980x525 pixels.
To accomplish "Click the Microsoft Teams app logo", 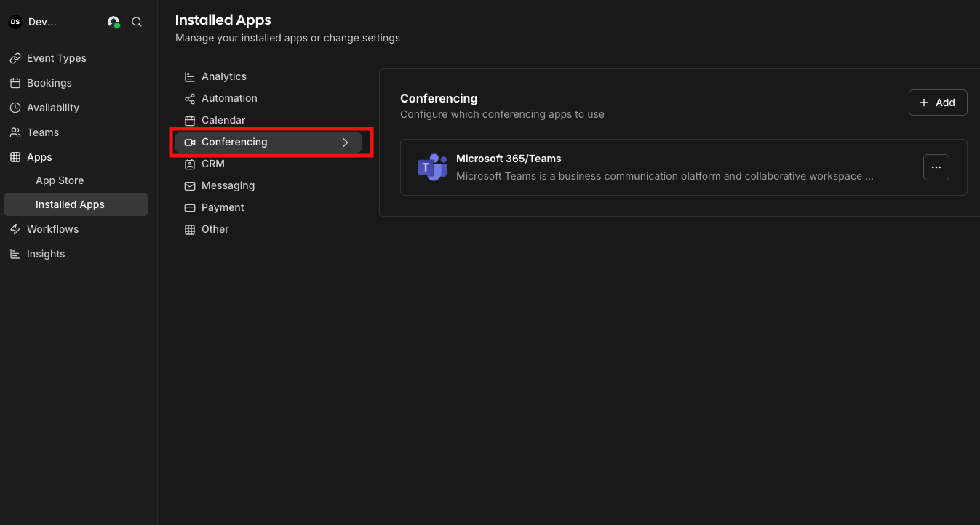I will (432, 167).
